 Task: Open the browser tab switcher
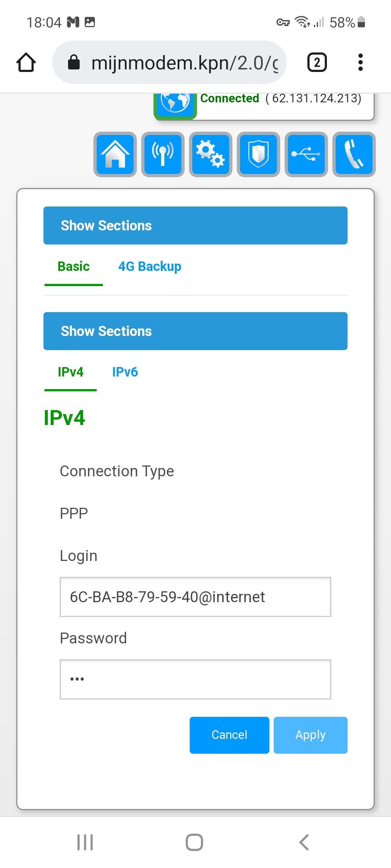click(316, 62)
